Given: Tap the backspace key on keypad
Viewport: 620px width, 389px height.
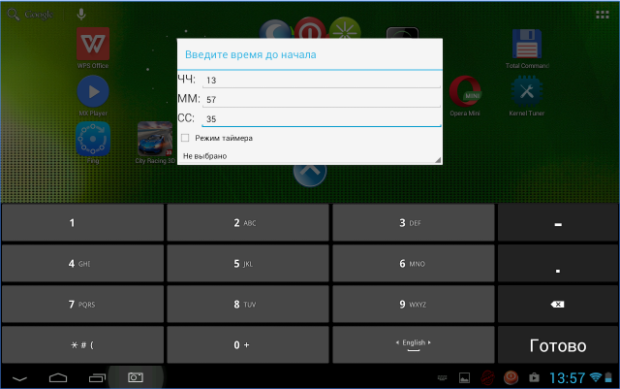Looking at the screenshot, I should 558,304.
